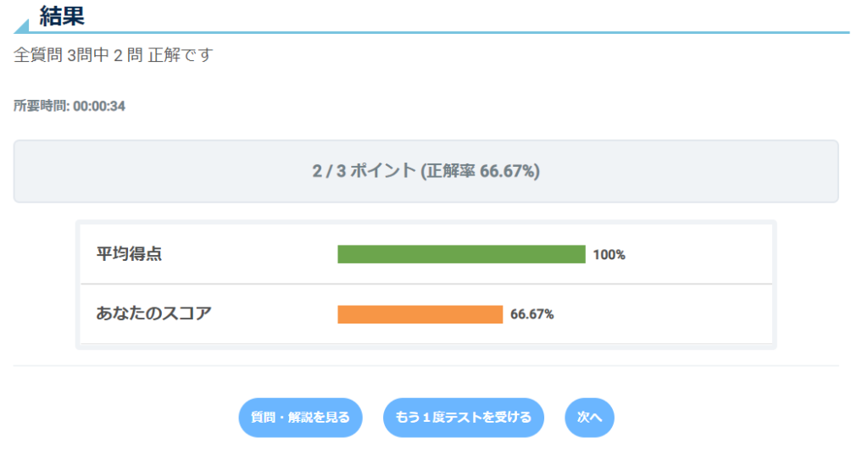
Task: Select the 結果 heading text
Action: 62,15
